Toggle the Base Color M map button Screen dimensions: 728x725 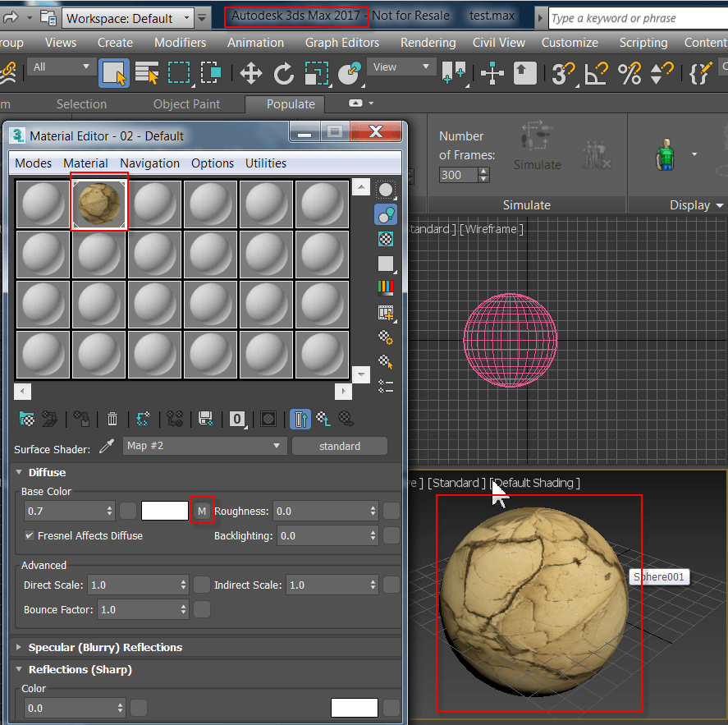[x=202, y=511]
